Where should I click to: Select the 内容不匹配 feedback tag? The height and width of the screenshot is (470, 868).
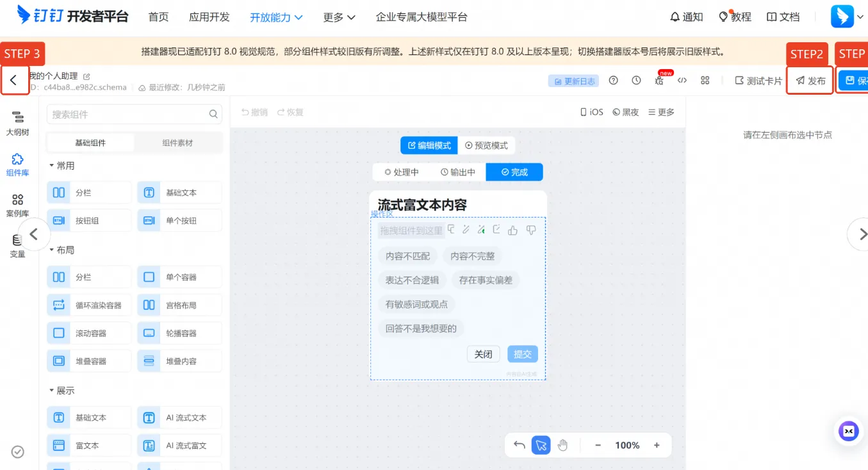407,256
